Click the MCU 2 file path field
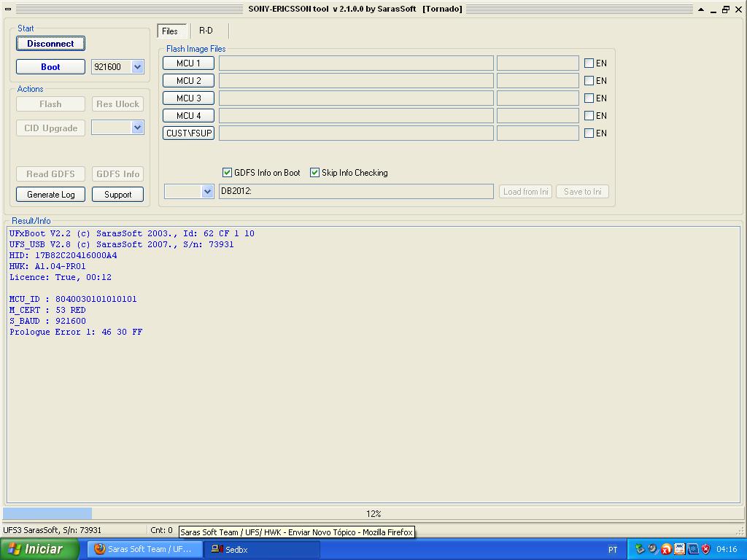 356,80
